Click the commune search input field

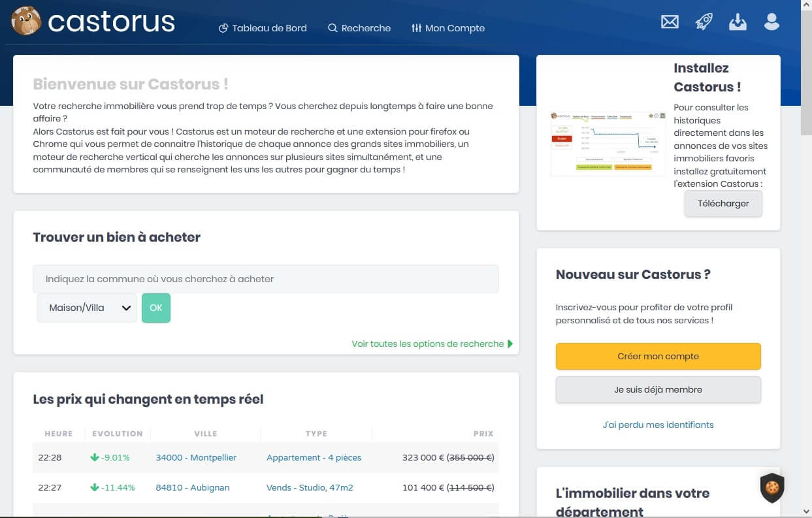(265, 279)
